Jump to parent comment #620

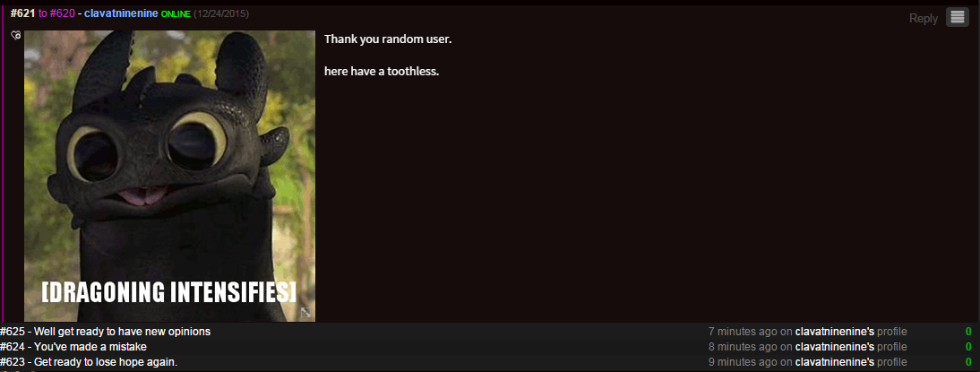pyautogui.click(x=63, y=13)
